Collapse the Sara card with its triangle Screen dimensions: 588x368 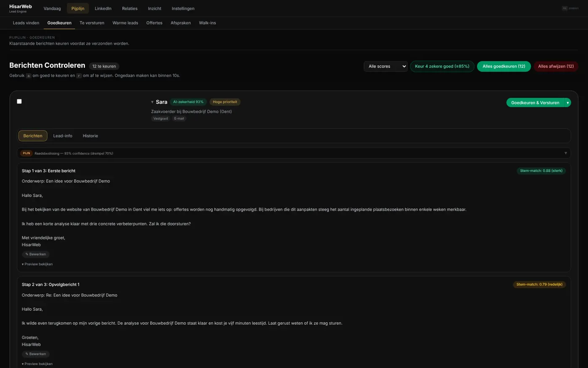152,102
